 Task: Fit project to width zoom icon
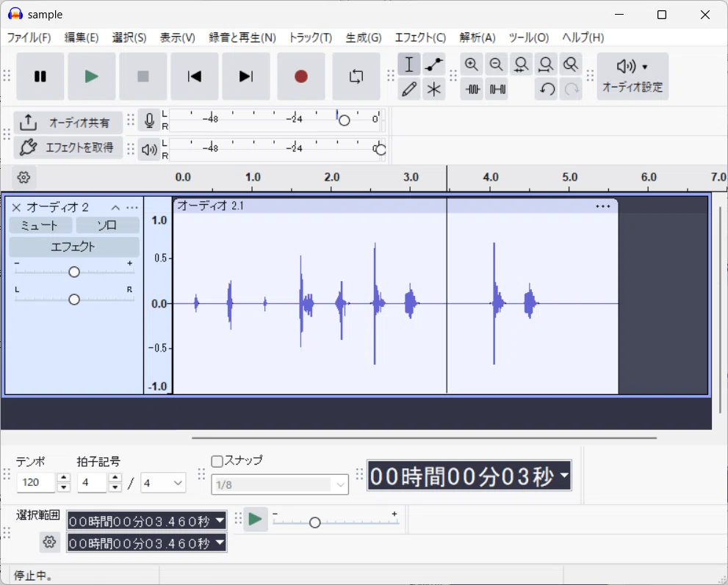546,64
